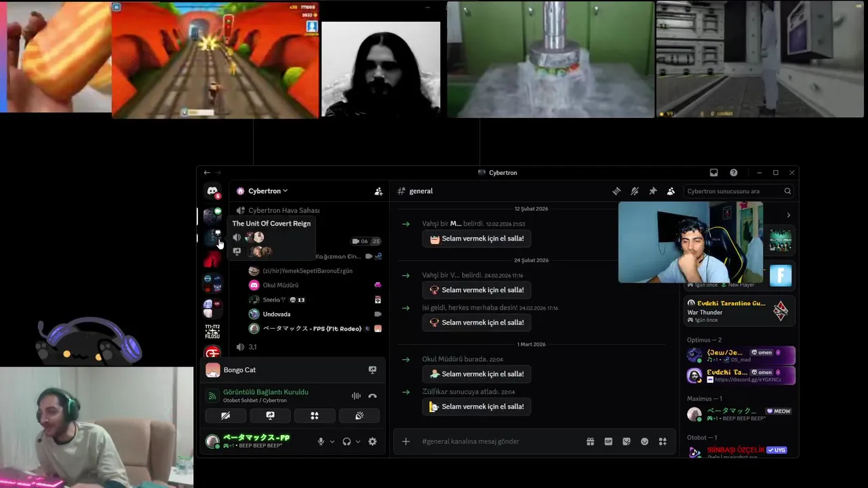Image resolution: width=868 pixels, height=488 pixels.
Task: Invite people to Cybertron server
Action: click(x=378, y=191)
